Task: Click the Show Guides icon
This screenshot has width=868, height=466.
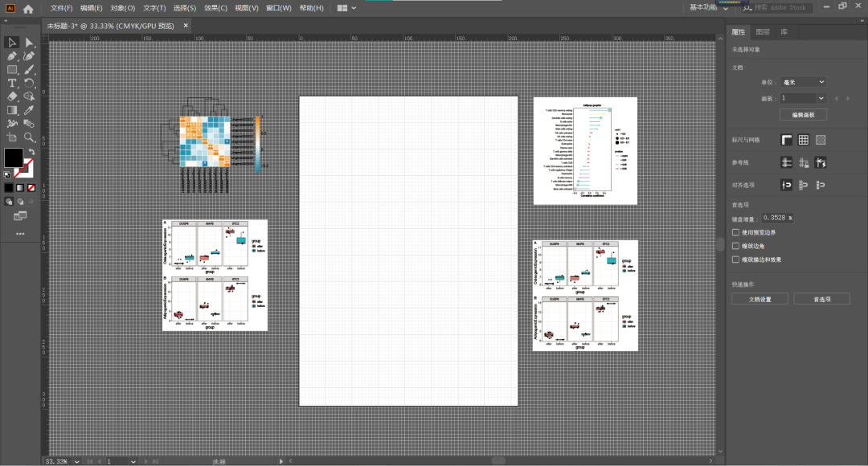Action: [786, 163]
